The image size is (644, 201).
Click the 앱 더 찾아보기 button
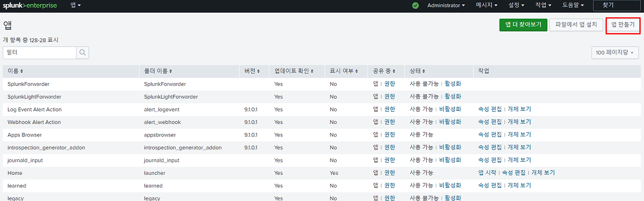click(523, 25)
